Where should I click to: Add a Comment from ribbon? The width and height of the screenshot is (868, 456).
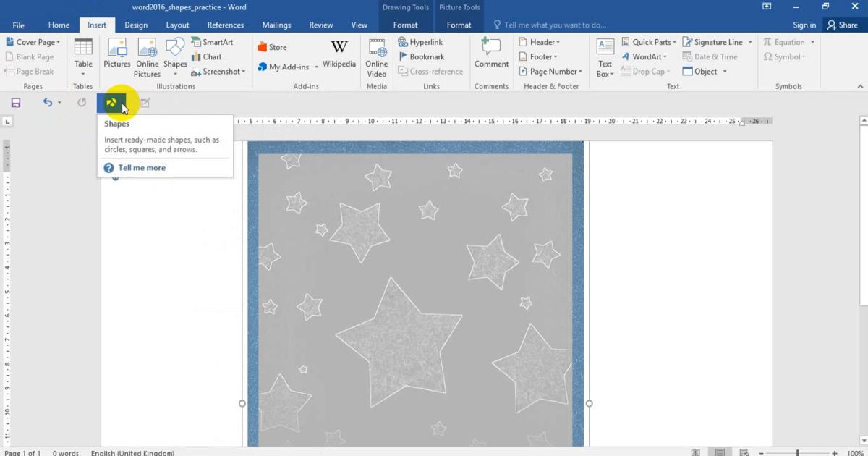click(x=491, y=54)
